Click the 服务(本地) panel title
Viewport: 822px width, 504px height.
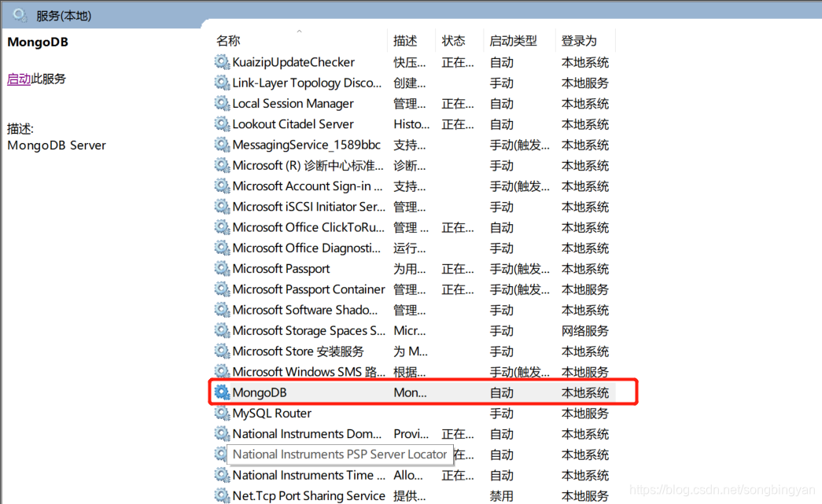click(64, 16)
